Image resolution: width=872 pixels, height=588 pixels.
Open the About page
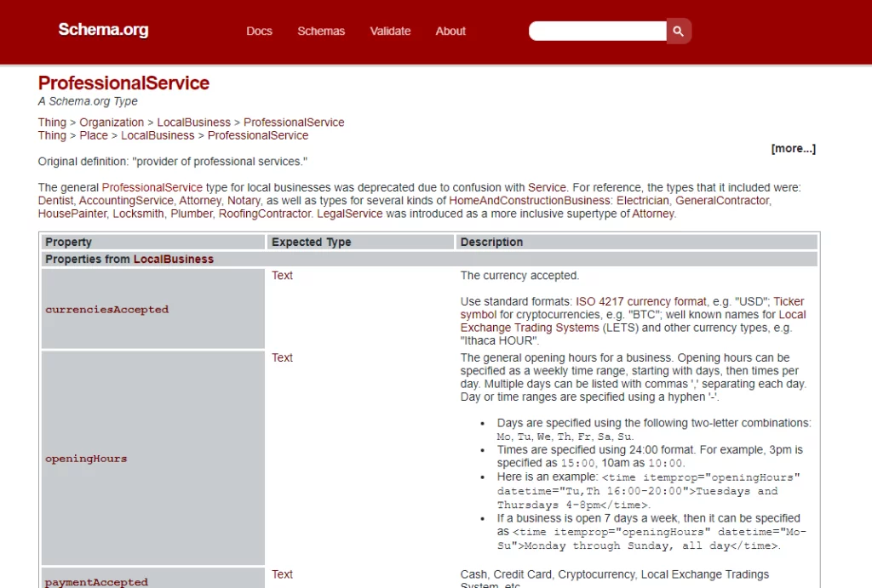450,31
